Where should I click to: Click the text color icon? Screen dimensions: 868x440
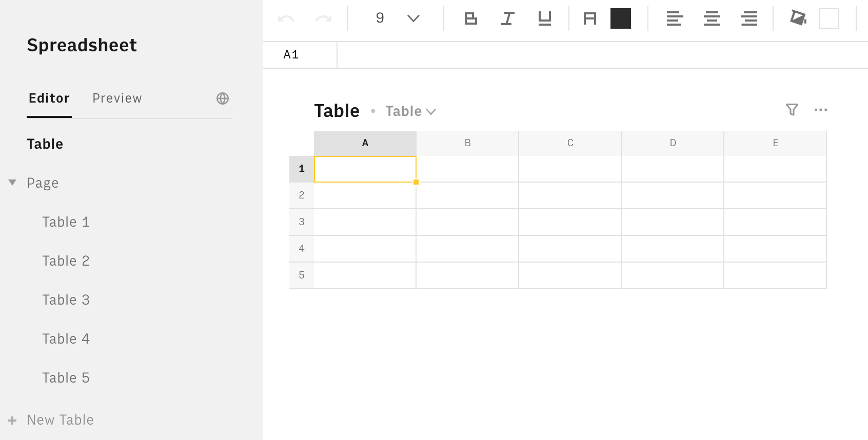pos(590,19)
